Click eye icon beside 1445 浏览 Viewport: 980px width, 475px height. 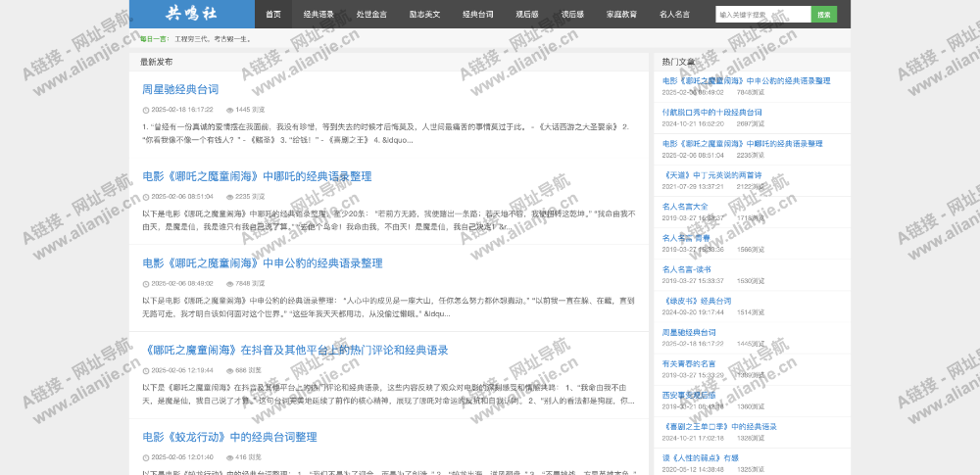pyautogui.click(x=230, y=110)
